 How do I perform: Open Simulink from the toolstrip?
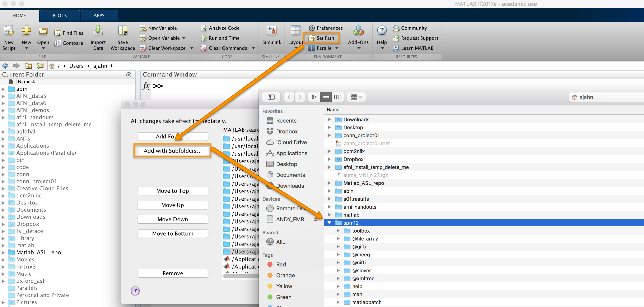[271, 35]
